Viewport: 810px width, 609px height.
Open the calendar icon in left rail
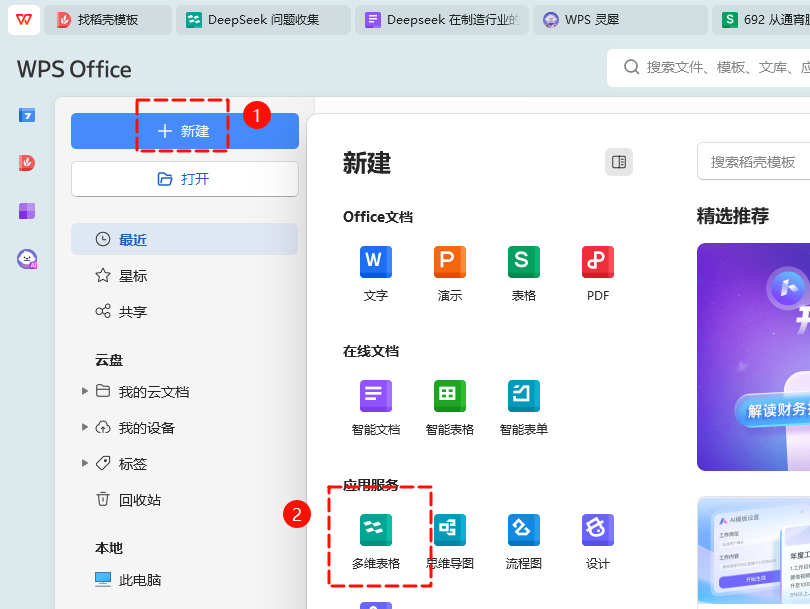pyautogui.click(x=27, y=115)
